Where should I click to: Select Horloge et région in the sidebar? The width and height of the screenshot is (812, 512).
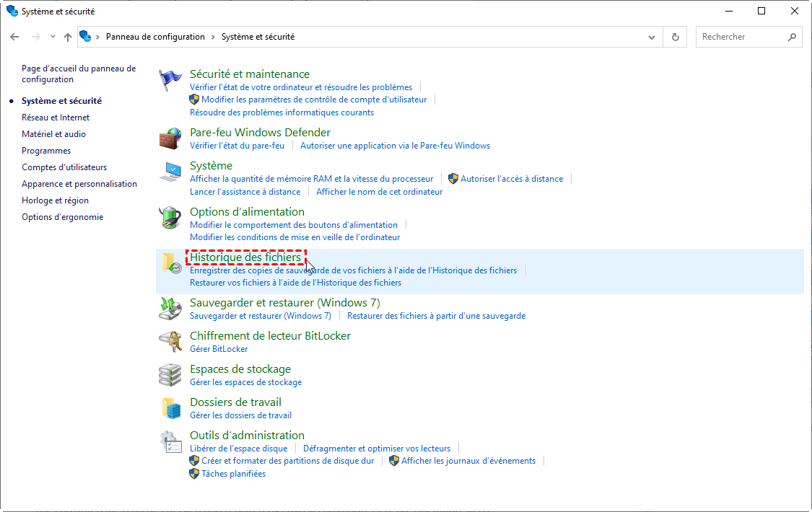tap(55, 200)
